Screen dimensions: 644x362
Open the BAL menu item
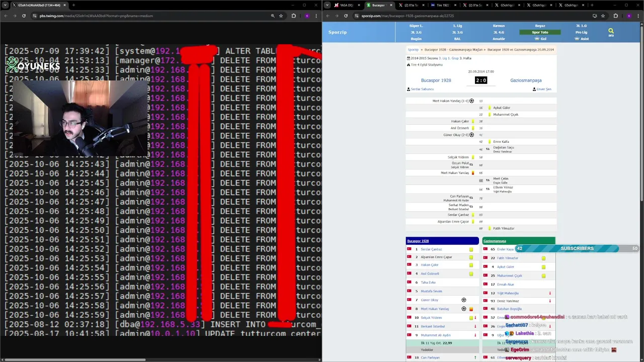457,39
